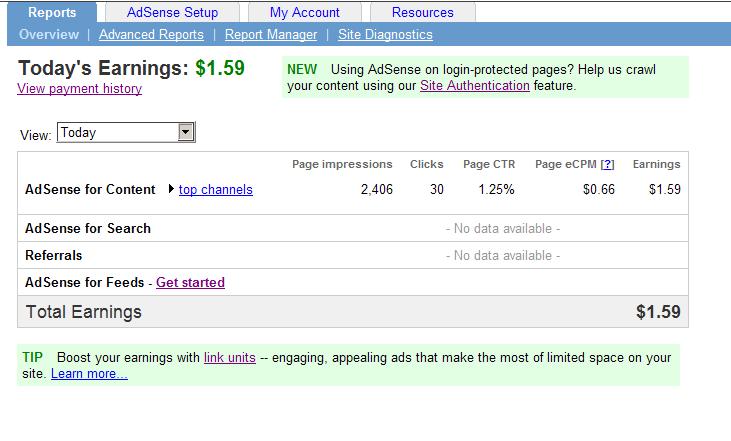This screenshot has height=441, width=731.
Task: Click the Learn more link
Action: [89, 374]
